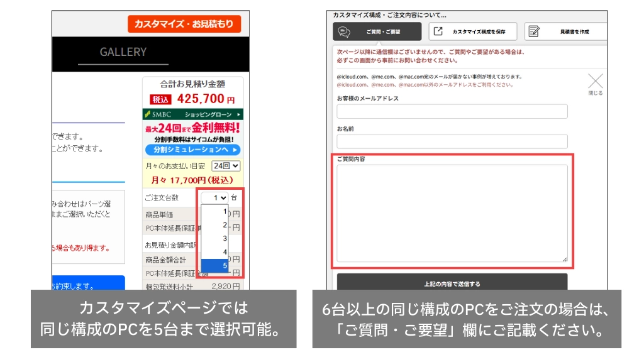Switch to the GALLERY tab
Viewport: 644px width, 362px height.
123,52
